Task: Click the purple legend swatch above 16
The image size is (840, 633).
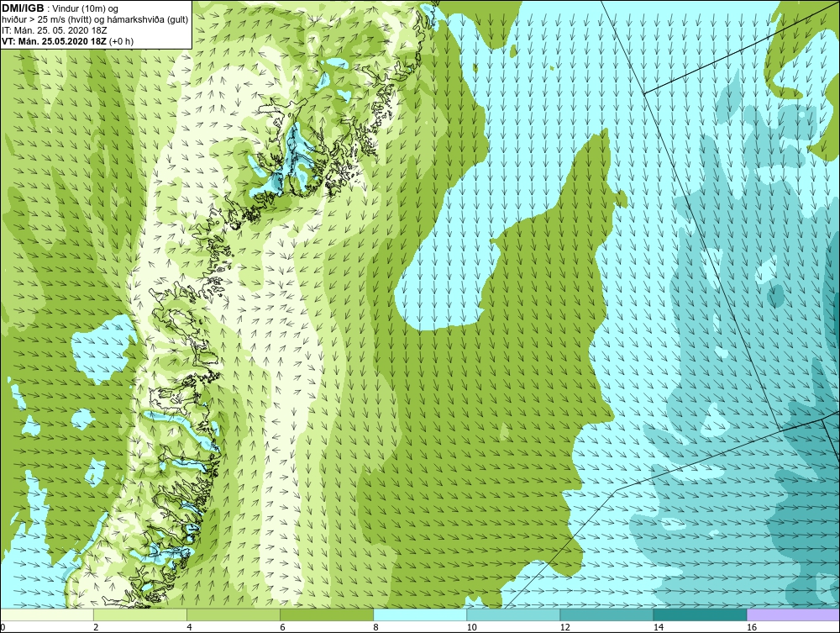Action: point(794,615)
